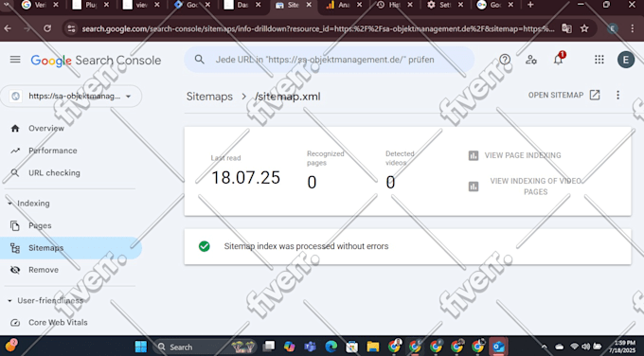This screenshot has height=356, width=644.
Task: Open the Google account avatar E
Action: 625,60
